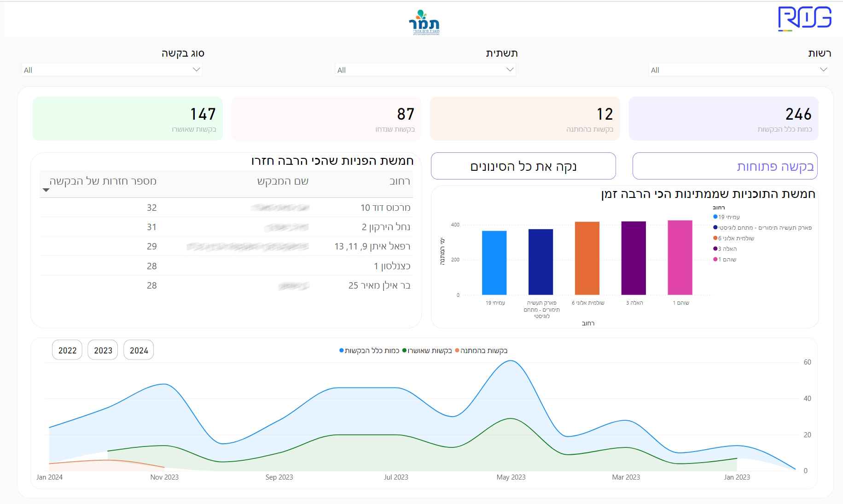Click the Tamar logo at top center
The image size is (843, 504).
pos(424,22)
